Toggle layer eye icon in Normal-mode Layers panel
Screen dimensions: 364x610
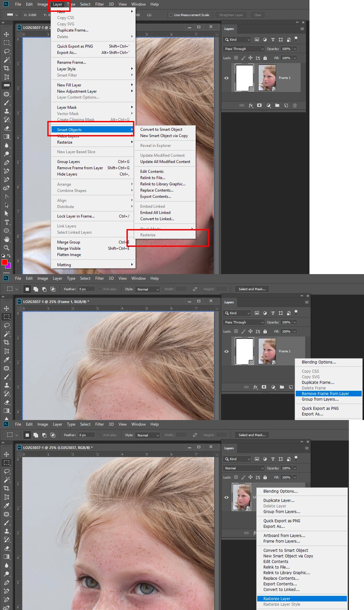pyautogui.click(x=226, y=497)
